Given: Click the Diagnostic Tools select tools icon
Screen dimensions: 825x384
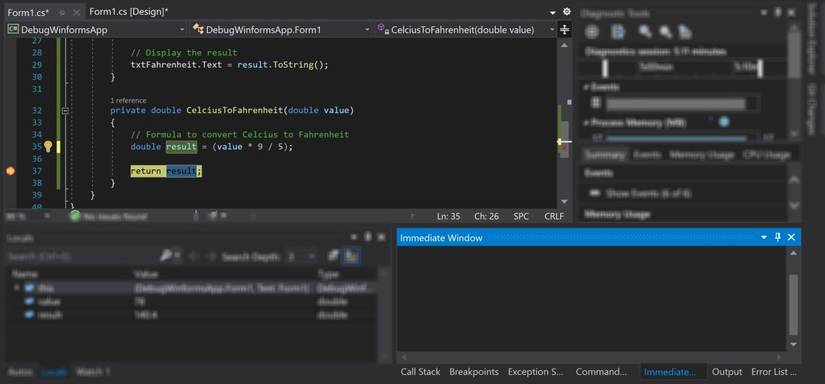Looking at the screenshot, I should pos(592,32).
